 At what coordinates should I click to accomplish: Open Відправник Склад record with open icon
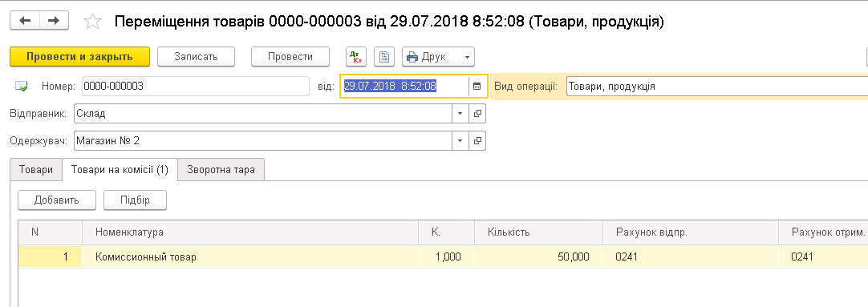(477, 113)
